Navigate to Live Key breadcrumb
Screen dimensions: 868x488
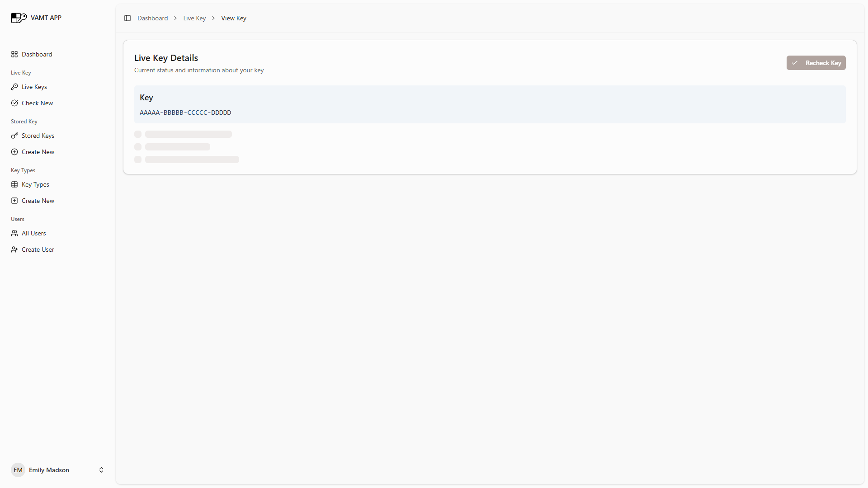coord(194,18)
